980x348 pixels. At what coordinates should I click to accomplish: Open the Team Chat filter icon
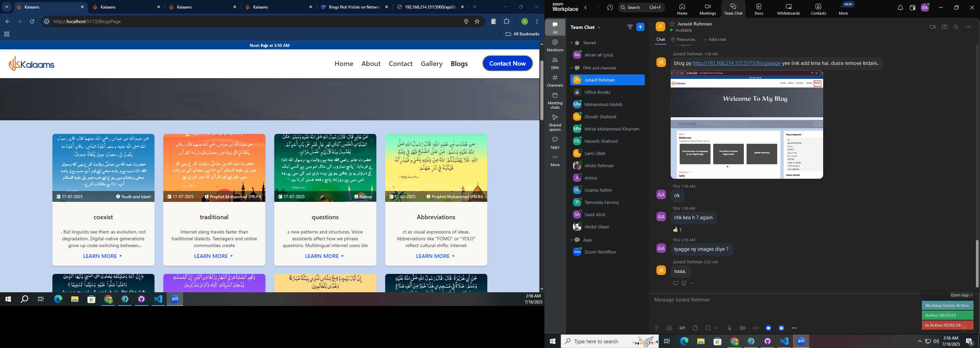[x=630, y=27]
